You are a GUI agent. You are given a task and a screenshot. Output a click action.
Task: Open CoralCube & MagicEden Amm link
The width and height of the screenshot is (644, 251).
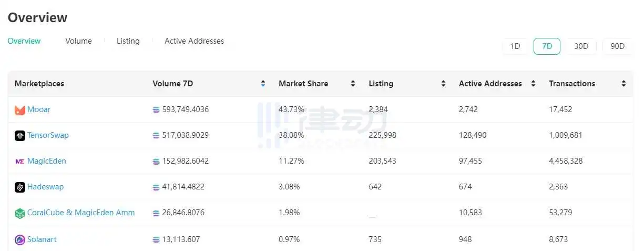tap(81, 213)
